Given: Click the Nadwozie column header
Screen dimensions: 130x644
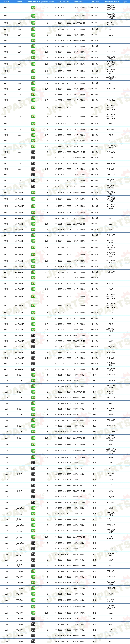Looking at the screenshot, I should [95, 2].
